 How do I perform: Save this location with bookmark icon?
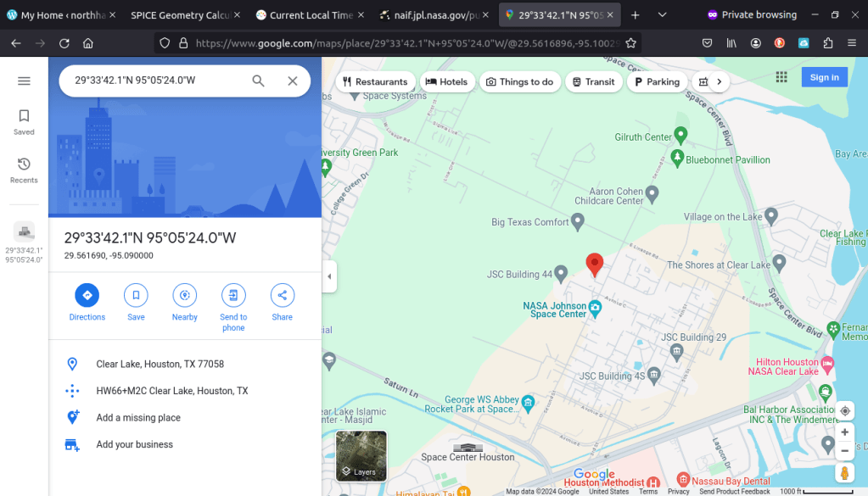[x=136, y=295]
